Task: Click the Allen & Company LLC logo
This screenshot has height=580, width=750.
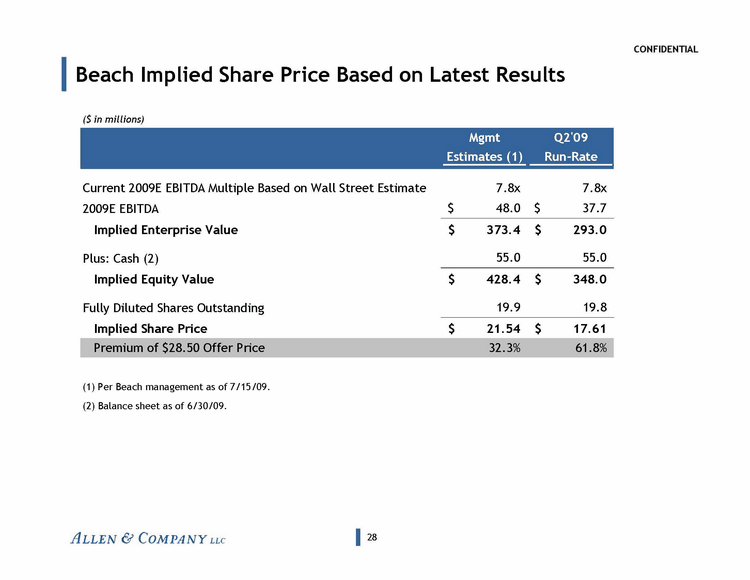Action: pos(148,540)
